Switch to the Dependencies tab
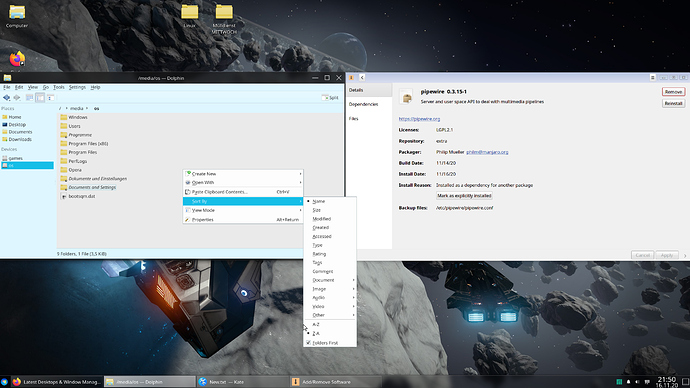Screen dimensions: 690x388 point(369,104)
